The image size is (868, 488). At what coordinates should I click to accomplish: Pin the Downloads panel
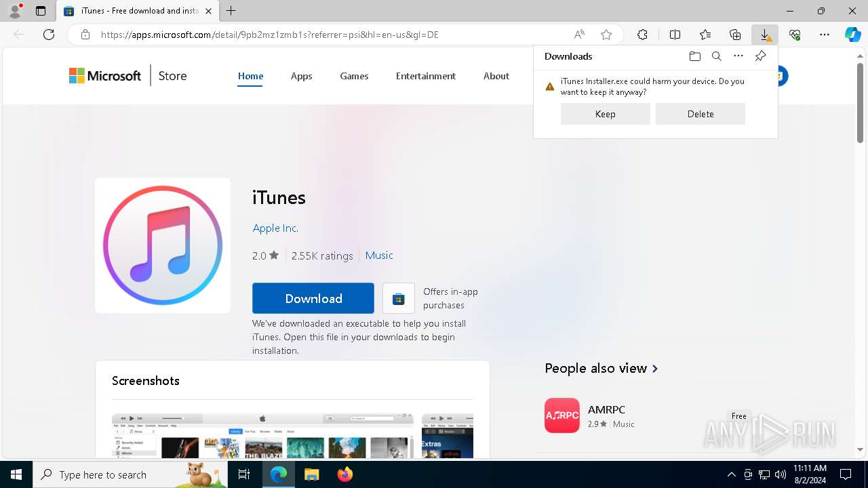coord(760,56)
